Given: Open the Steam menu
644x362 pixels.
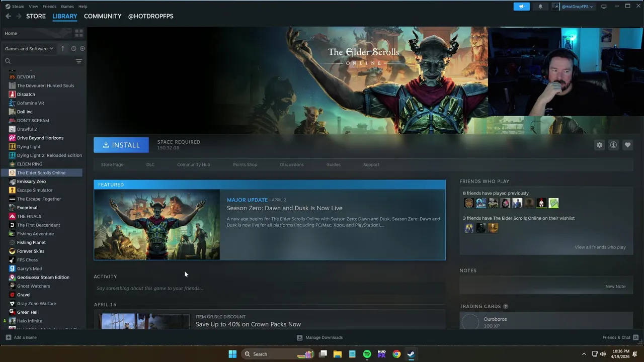Looking at the screenshot, I should pyautogui.click(x=15, y=7).
